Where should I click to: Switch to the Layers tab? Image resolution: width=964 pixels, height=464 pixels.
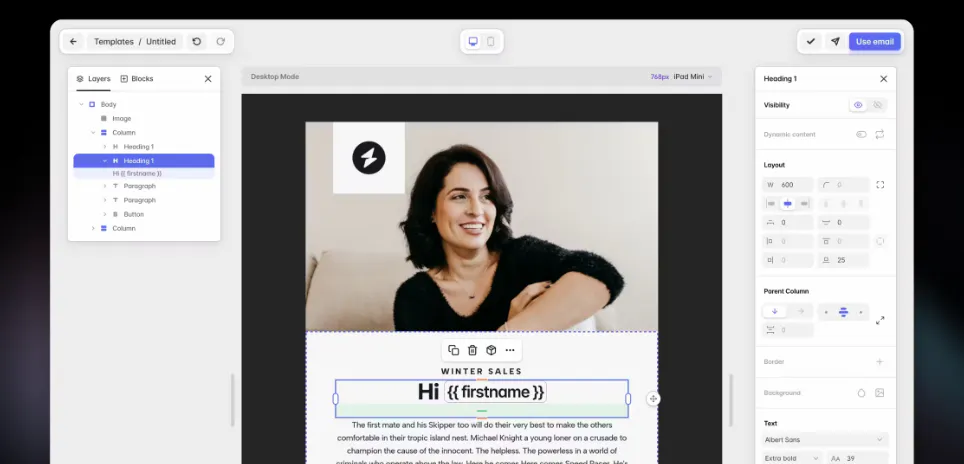click(x=93, y=79)
